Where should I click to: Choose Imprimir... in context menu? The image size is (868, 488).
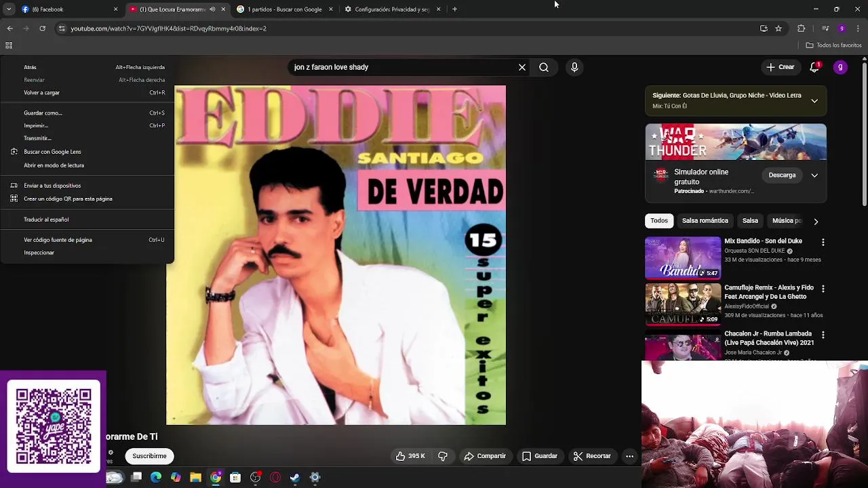pyautogui.click(x=87, y=125)
